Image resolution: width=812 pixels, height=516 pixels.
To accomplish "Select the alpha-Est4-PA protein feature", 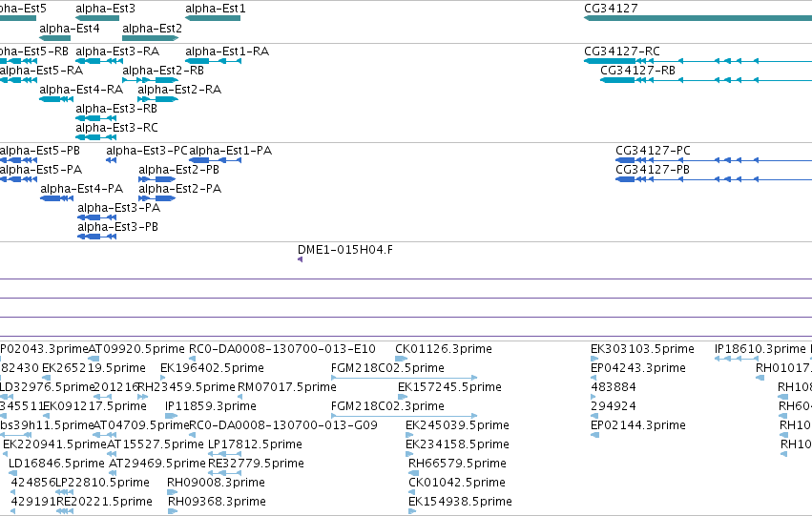I will 57,198.
